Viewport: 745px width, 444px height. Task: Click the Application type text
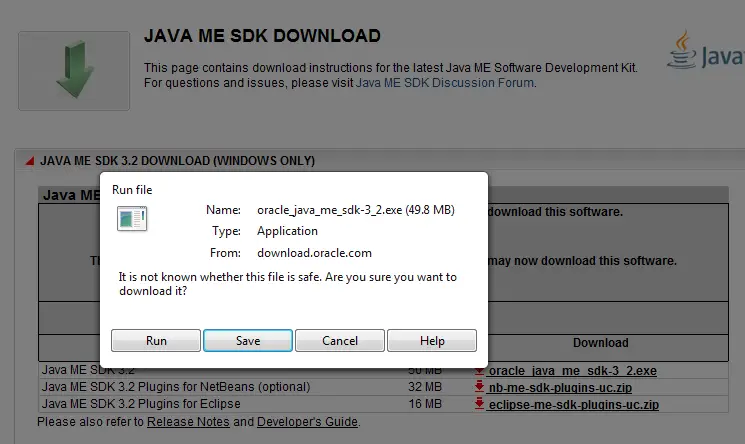pos(287,231)
